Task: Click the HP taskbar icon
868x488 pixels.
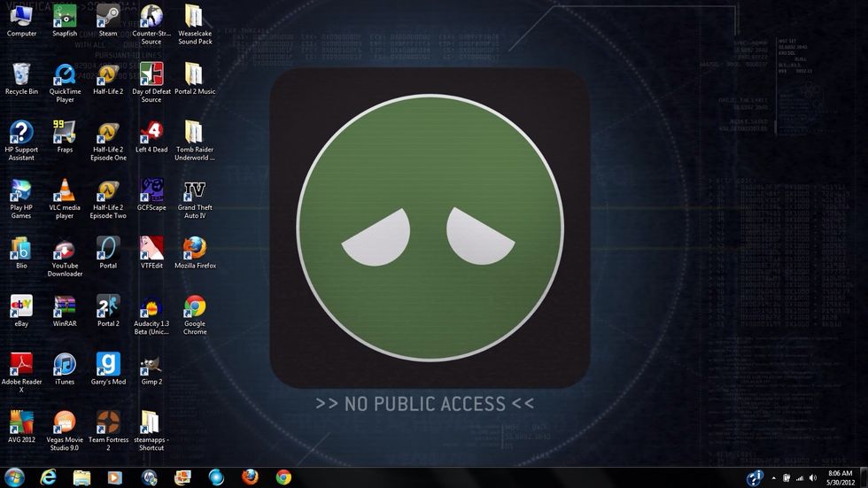Action: (149, 477)
